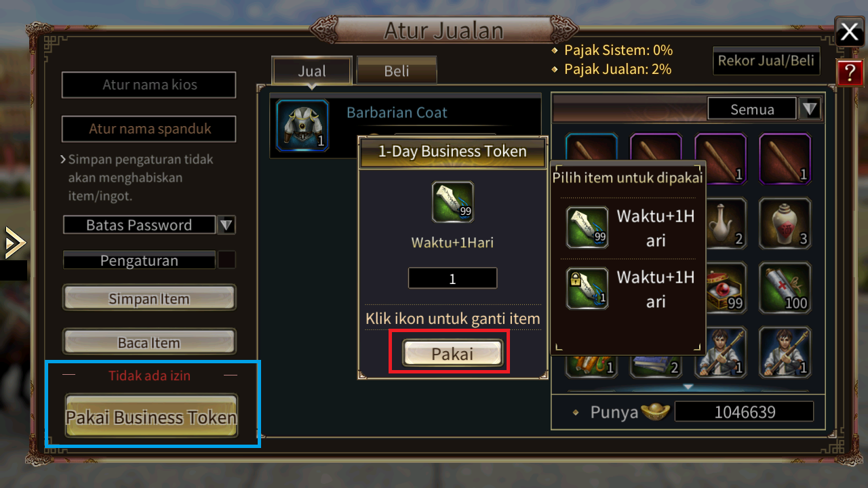
Task: Click the Atur nama kios field
Action: [x=149, y=85]
